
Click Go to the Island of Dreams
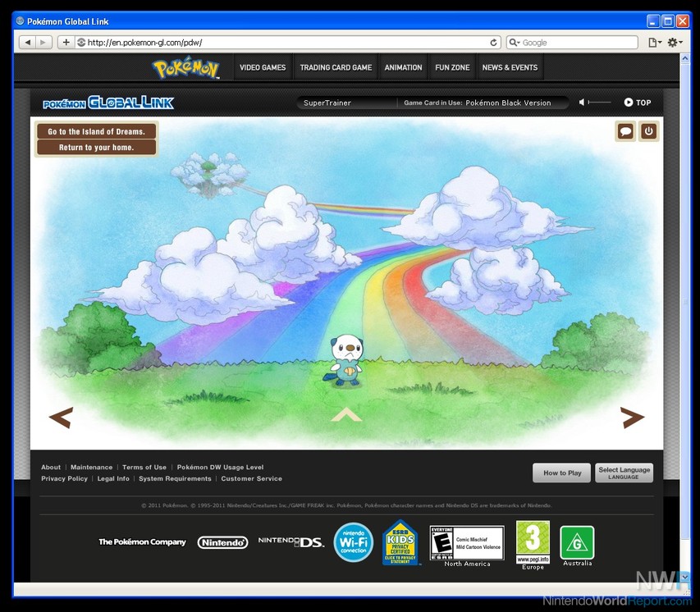[97, 131]
